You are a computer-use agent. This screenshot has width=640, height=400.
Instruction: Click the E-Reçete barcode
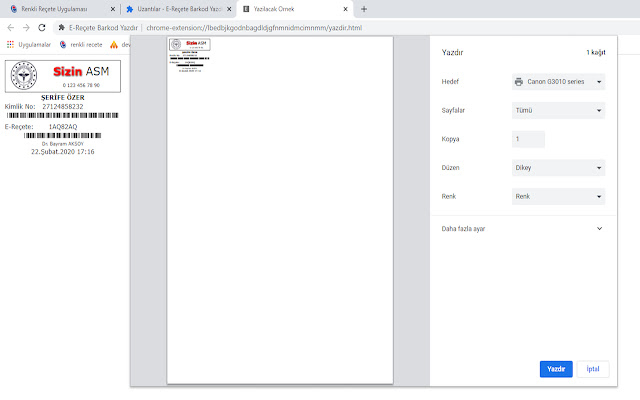[x=62, y=135]
